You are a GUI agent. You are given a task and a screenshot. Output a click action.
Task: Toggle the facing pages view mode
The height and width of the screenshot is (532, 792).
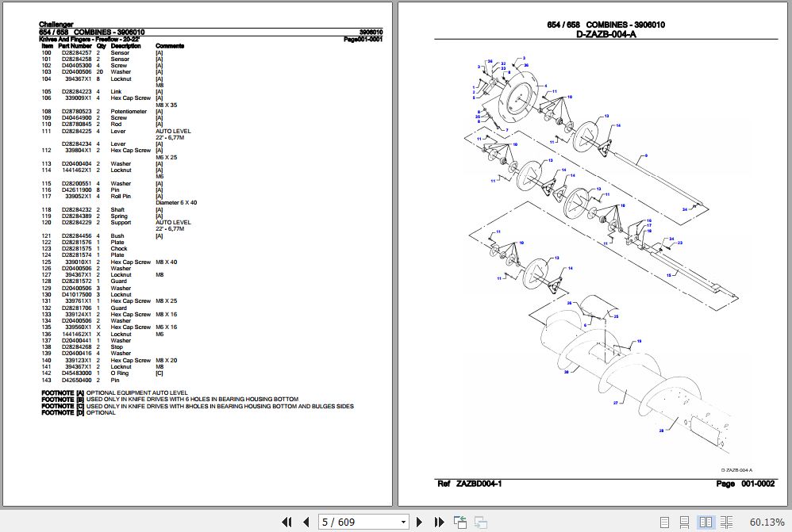(705, 522)
